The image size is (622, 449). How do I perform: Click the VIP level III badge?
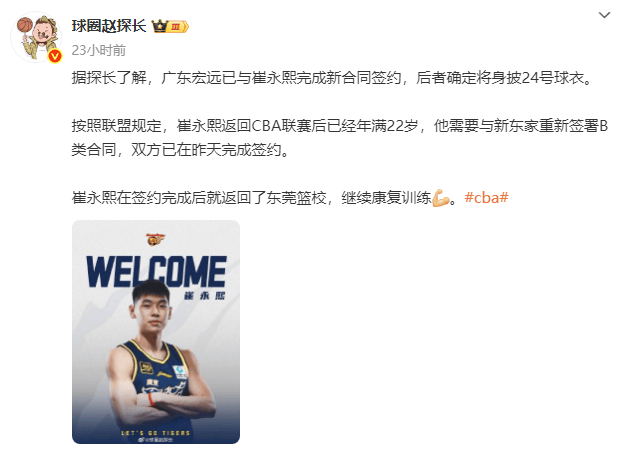coord(178,27)
